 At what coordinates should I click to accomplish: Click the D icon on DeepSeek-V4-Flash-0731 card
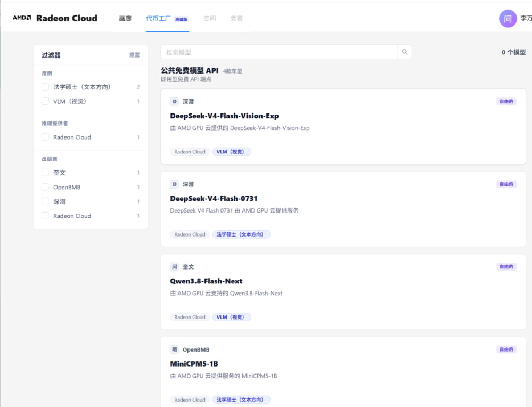(x=174, y=184)
